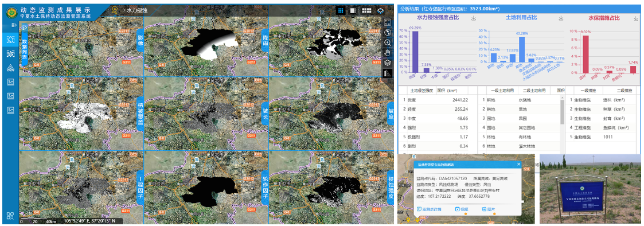This screenshot has width=644, height=226.
Task: Select the pan hand tool
Action: pyautogui.click(x=388, y=53)
